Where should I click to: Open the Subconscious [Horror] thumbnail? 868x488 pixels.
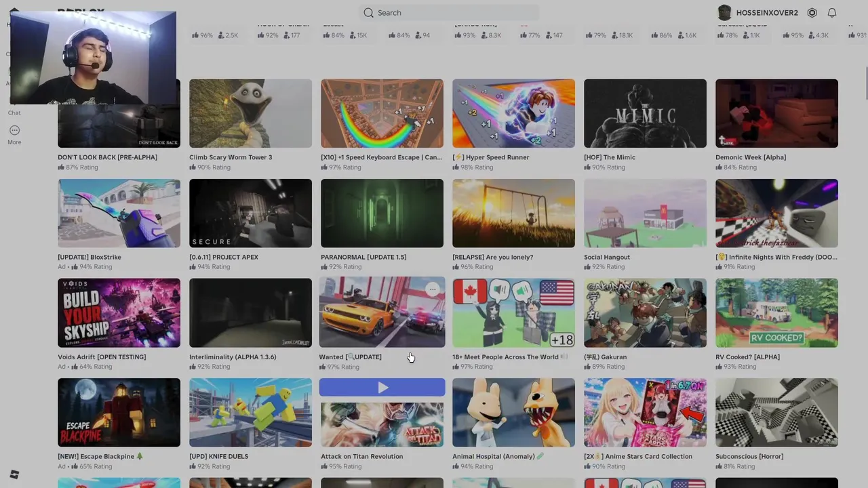tap(776, 413)
